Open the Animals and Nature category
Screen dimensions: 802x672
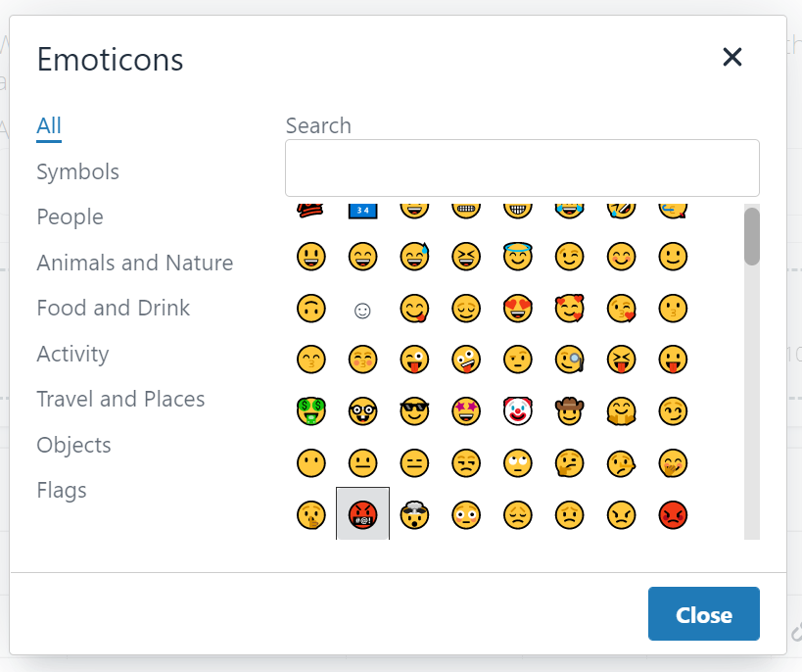[134, 263]
